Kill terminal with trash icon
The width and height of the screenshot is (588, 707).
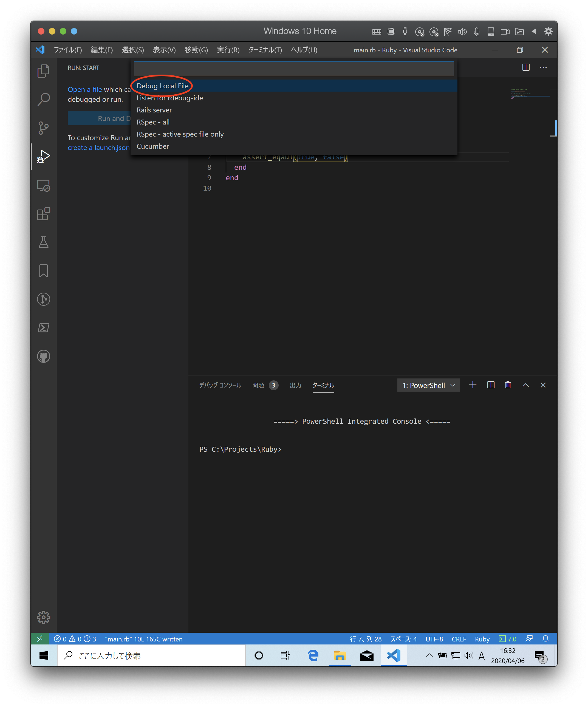(508, 385)
